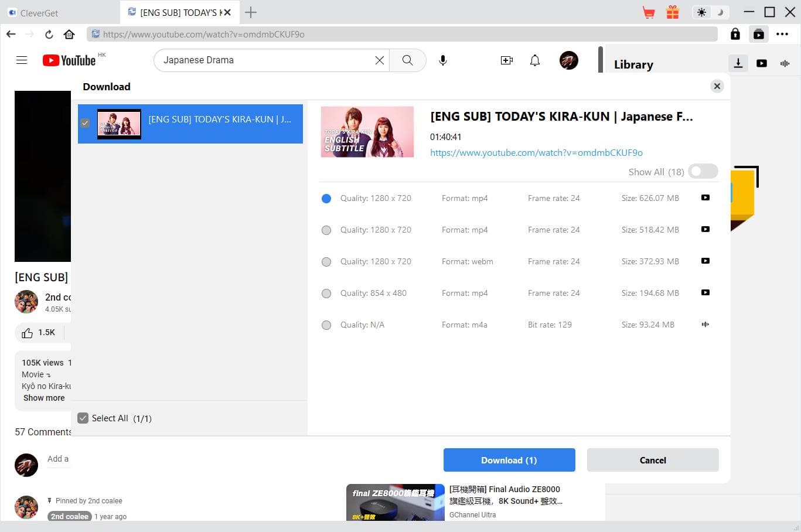
Task: Select the 518.42 MB mp4 quality option
Action: coord(326,230)
